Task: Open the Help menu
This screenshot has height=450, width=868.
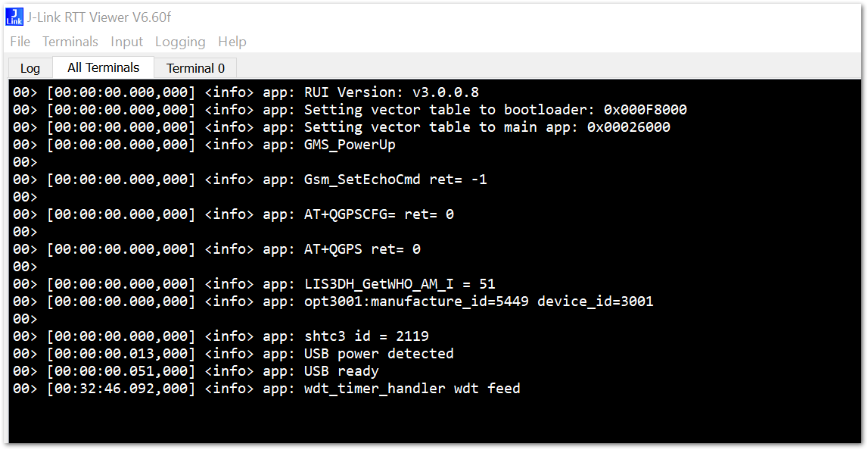Action: 232,42
